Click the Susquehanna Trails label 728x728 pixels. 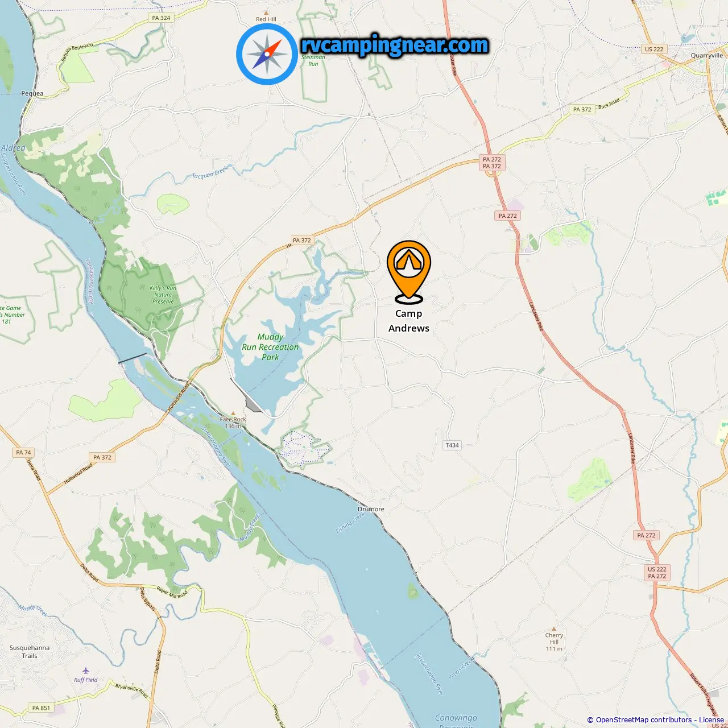[x=30, y=652]
